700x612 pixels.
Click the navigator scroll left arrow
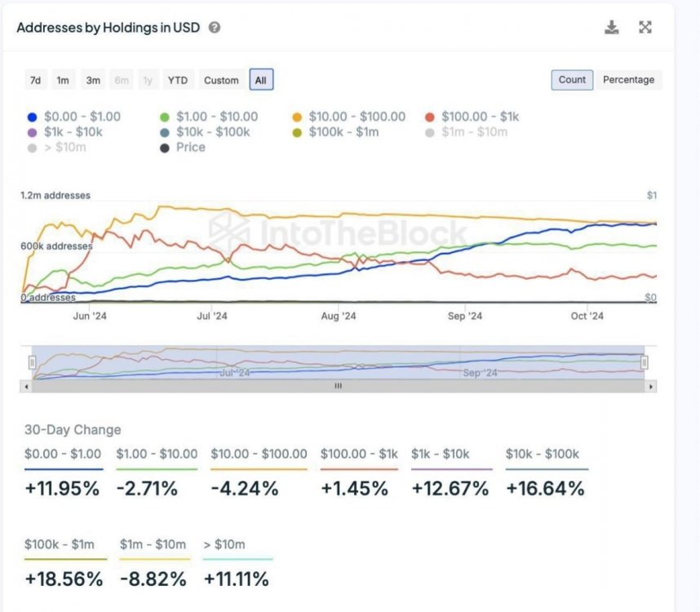point(28,386)
